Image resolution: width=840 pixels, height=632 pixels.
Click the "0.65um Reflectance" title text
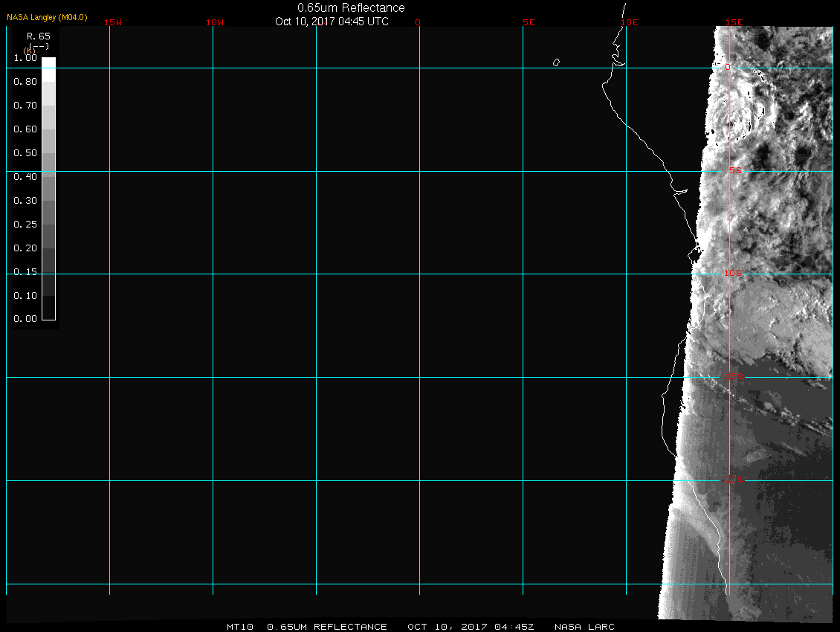tap(351, 8)
